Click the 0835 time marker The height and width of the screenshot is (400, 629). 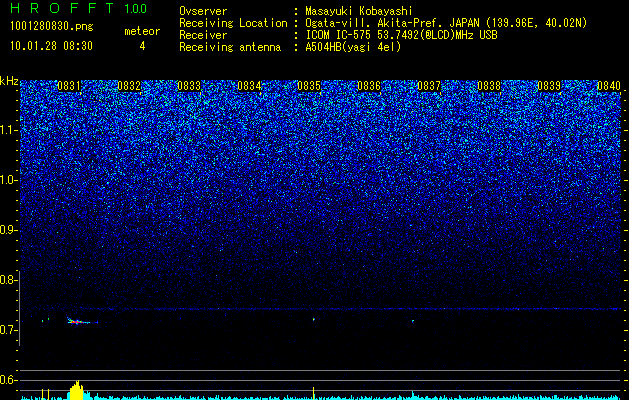click(309, 86)
